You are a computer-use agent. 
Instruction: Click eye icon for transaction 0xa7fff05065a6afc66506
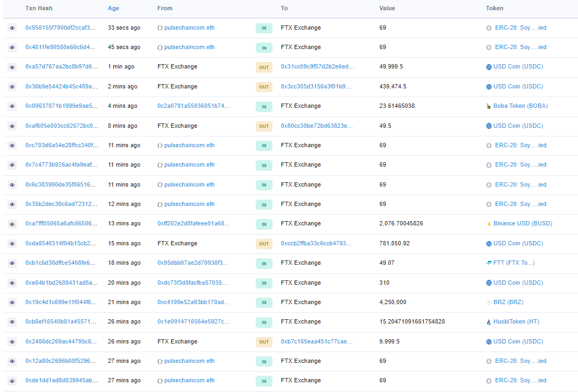pyautogui.click(x=12, y=224)
